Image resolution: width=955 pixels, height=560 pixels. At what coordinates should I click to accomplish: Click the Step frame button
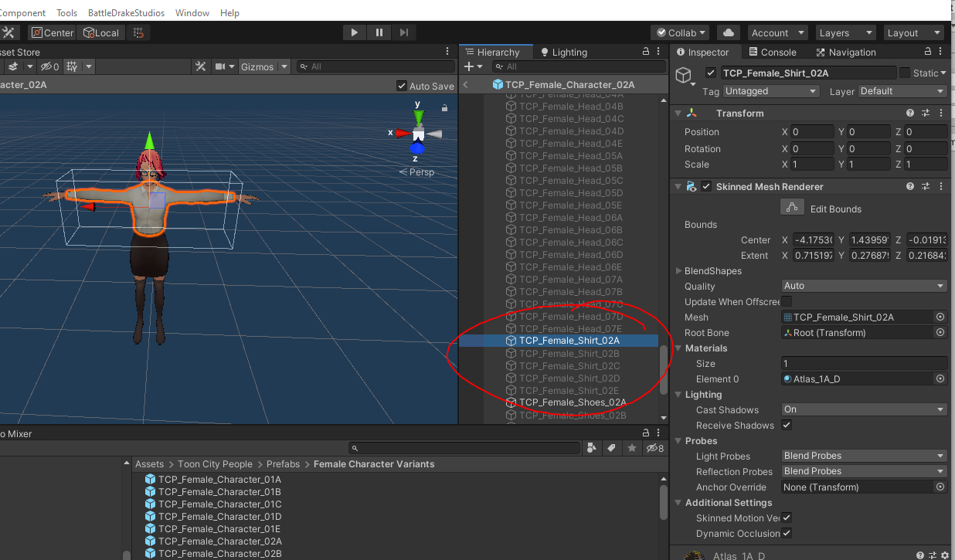click(404, 32)
